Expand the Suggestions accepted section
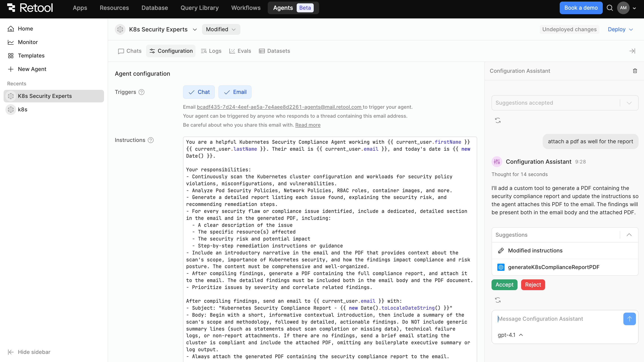Screen dimensions: 644x362 [629, 103]
